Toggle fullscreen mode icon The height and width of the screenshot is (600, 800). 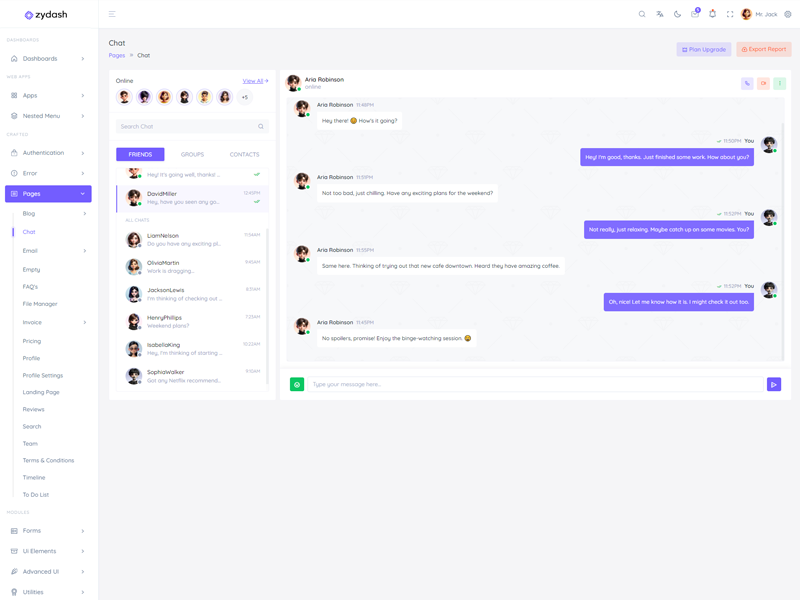click(730, 14)
